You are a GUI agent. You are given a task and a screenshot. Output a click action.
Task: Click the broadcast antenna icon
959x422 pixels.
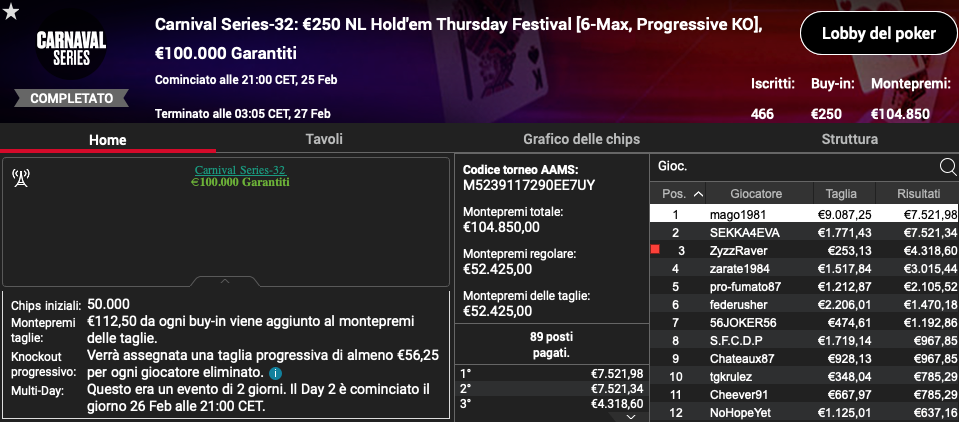(x=21, y=178)
